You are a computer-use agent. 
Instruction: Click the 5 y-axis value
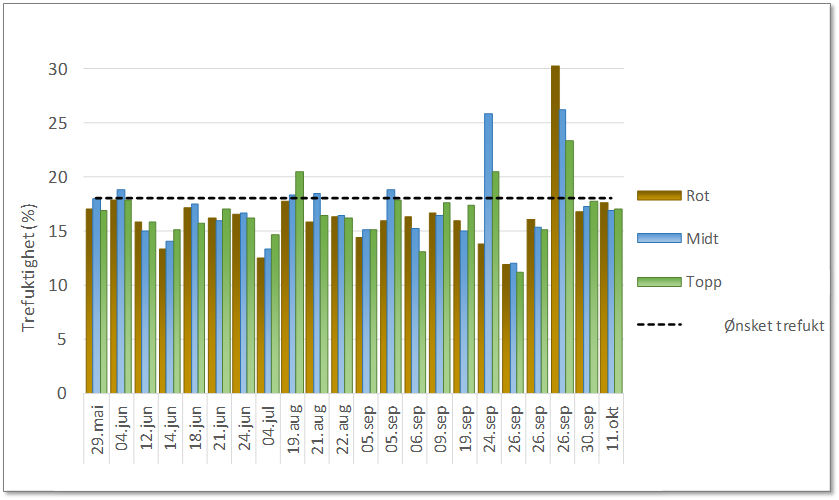pyautogui.click(x=63, y=339)
